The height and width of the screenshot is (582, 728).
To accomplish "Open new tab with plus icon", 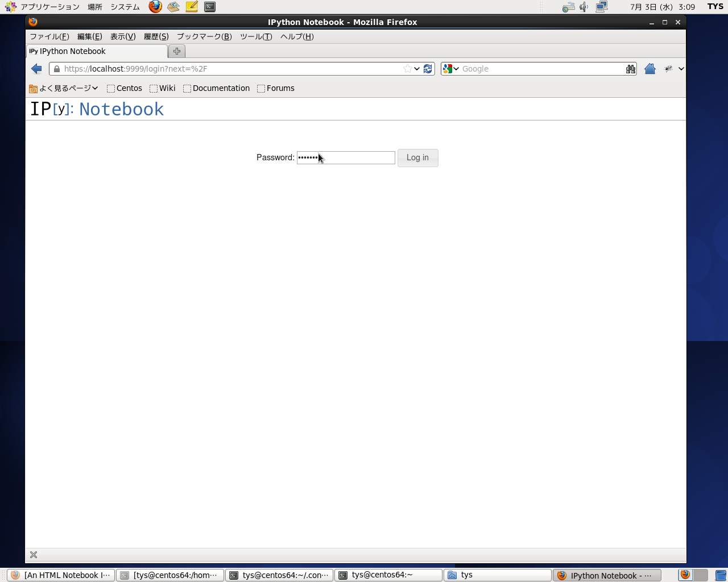I will (x=177, y=51).
